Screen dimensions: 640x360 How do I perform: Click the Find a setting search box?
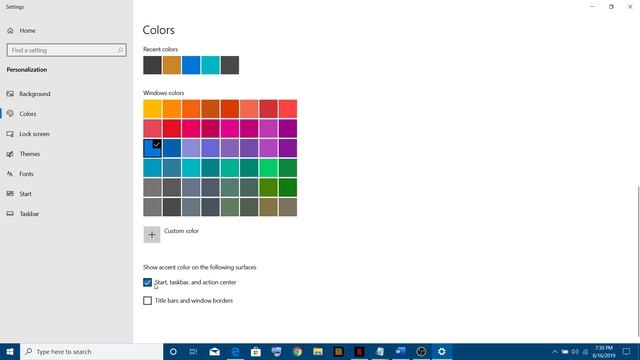pos(67,50)
